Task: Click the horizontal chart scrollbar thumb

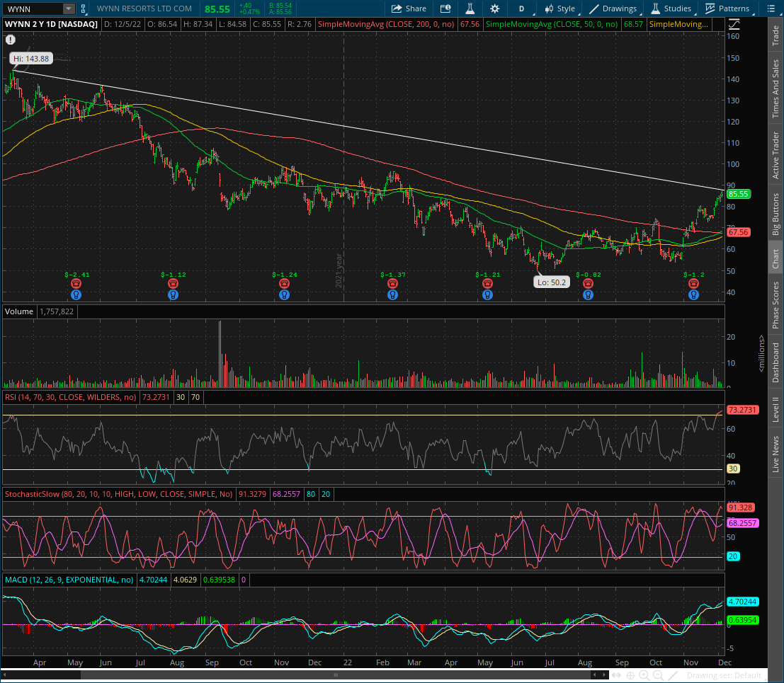Action: [x=336, y=675]
